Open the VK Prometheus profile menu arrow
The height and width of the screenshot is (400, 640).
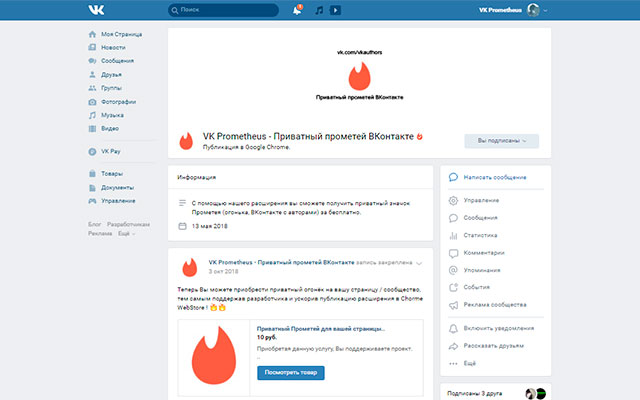point(545,11)
